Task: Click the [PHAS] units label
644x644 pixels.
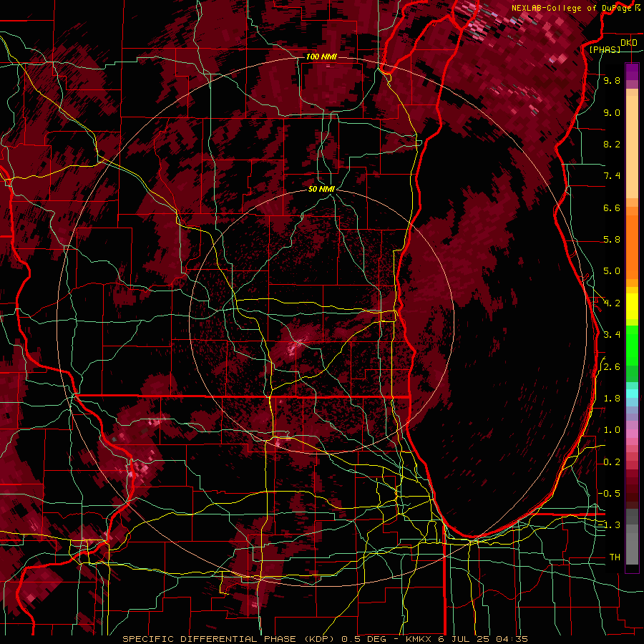Action: click(x=605, y=49)
